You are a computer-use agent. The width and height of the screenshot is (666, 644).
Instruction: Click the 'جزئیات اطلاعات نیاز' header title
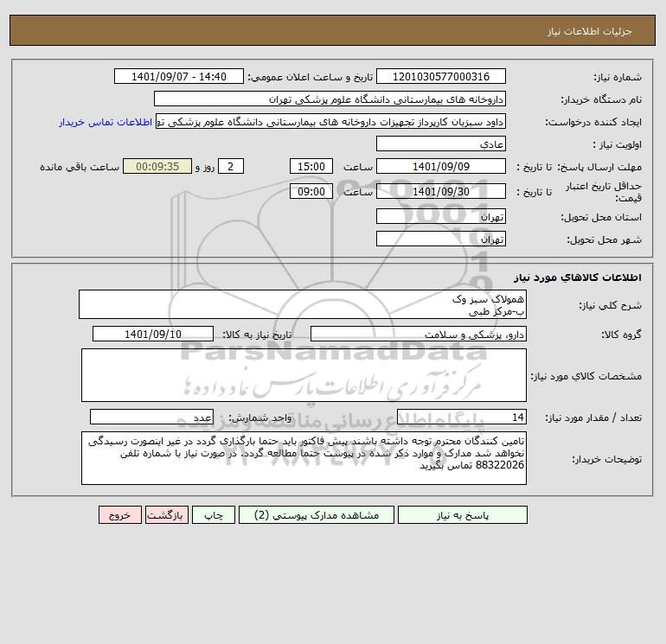[x=590, y=31]
